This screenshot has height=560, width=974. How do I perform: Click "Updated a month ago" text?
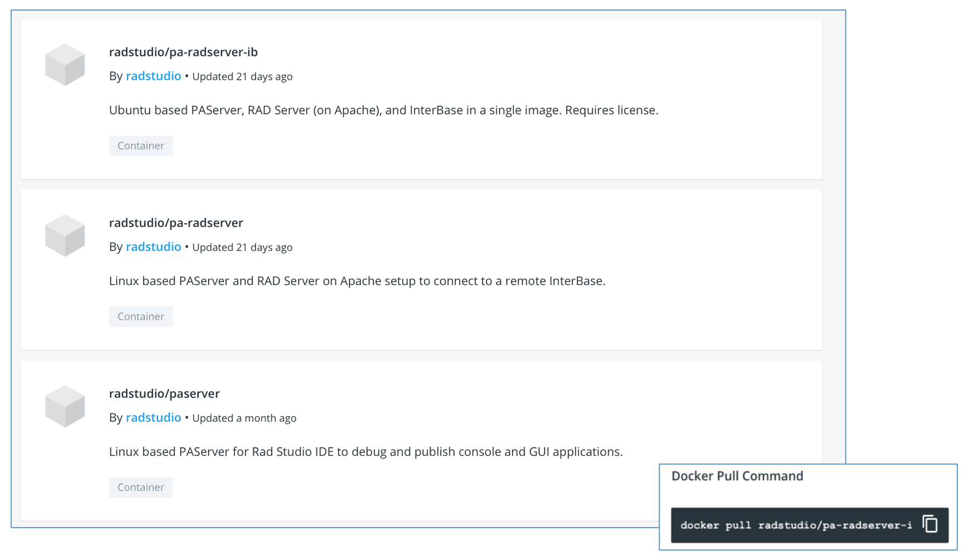click(244, 418)
